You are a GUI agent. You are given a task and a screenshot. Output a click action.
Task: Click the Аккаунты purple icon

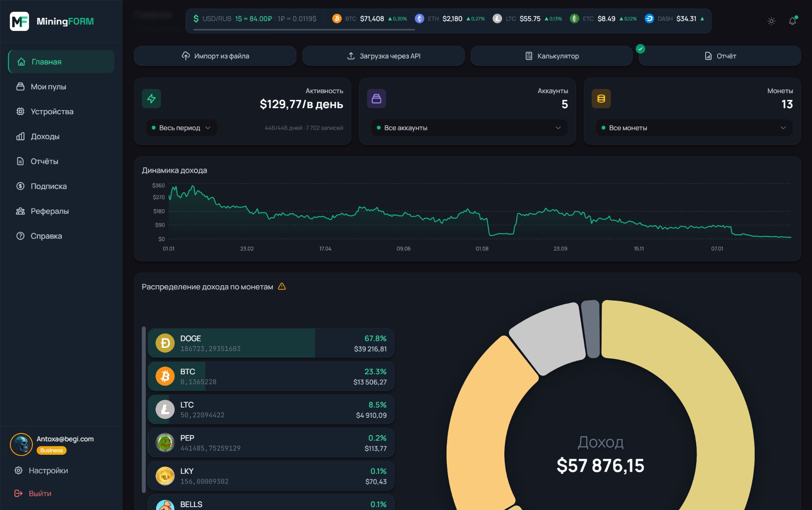pyautogui.click(x=376, y=99)
